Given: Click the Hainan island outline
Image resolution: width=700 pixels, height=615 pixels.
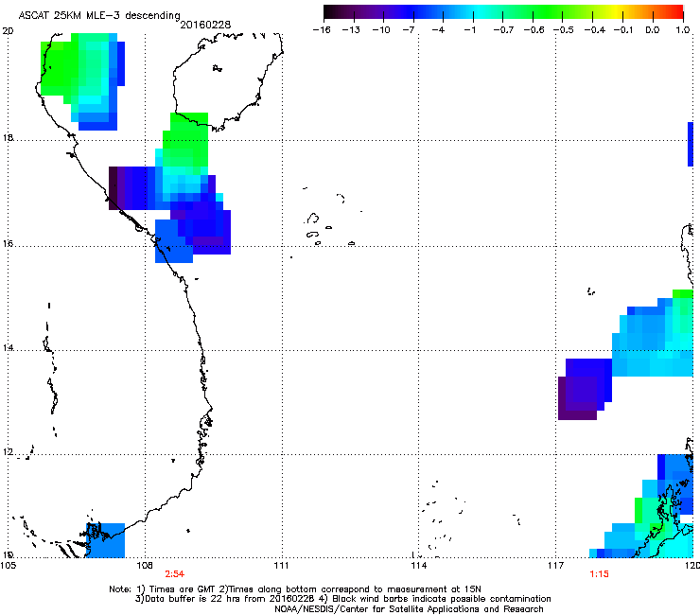Looking at the screenshot, I should [x=228, y=81].
